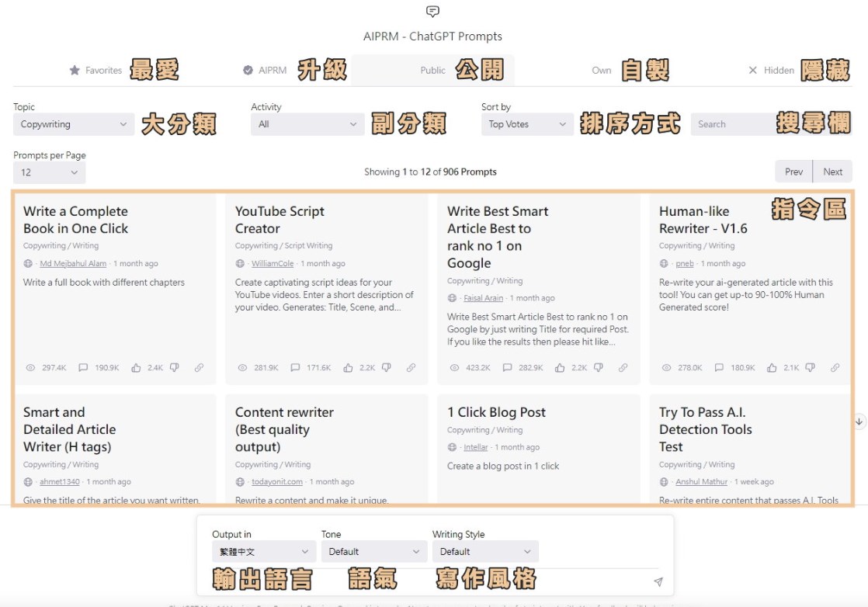Select the Output in language dropdown

point(263,552)
